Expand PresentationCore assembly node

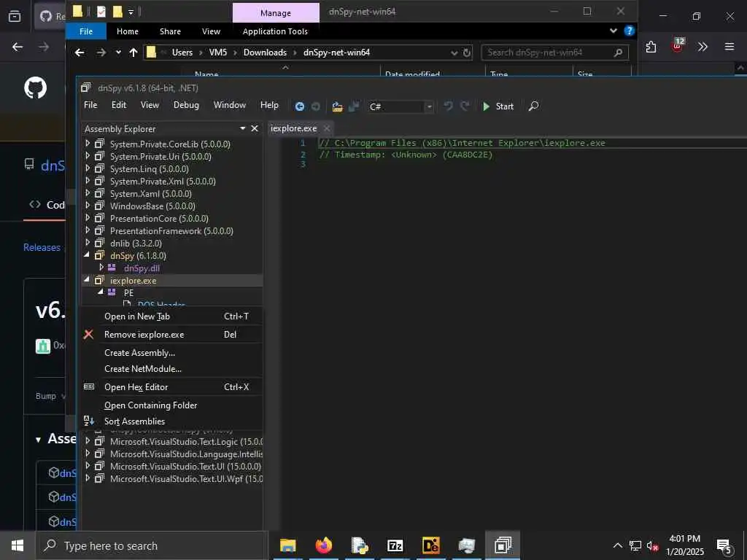click(88, 217)
